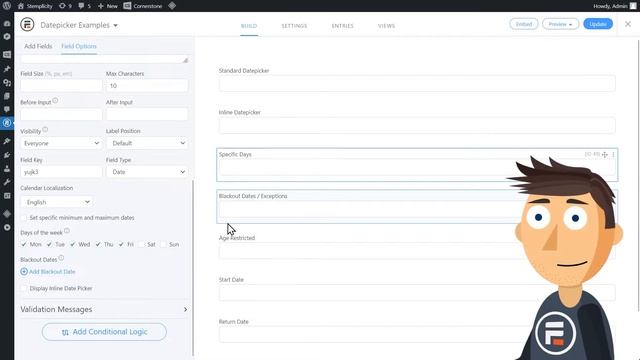640x360 pixels.
Task: Enable Display Inline Date Picker checkbox
Action: (x=24, y=288)
